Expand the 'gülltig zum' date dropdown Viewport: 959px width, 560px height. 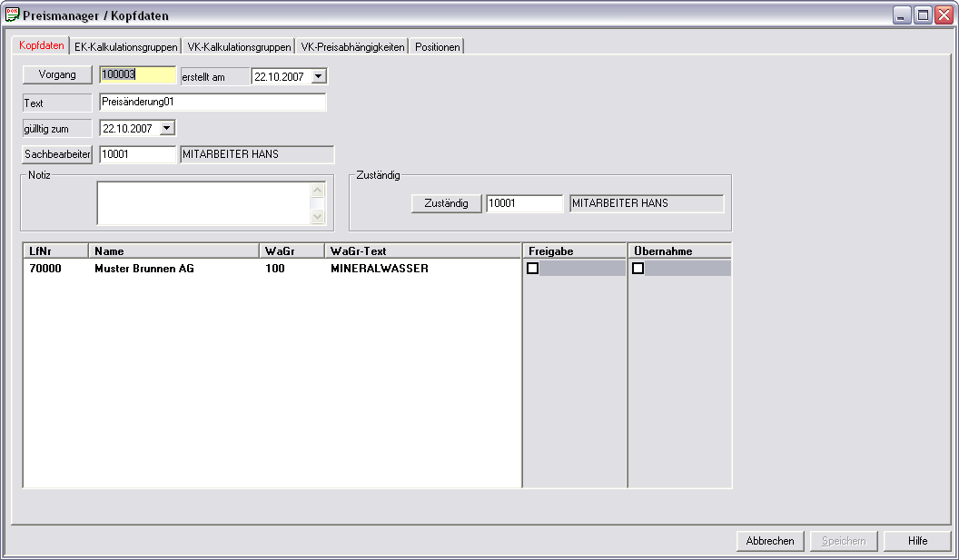tap(166, 129)
